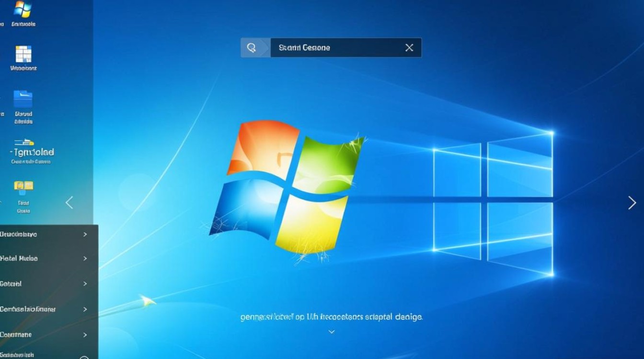Go to previous slide with left arrow
Image resolution: width=644 pixels, height=359 pixels.
(69, 202)
